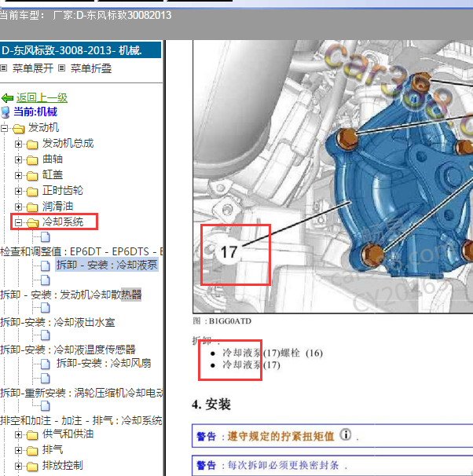Click document icon above 检查和调整值

click(x=46, y=237)
